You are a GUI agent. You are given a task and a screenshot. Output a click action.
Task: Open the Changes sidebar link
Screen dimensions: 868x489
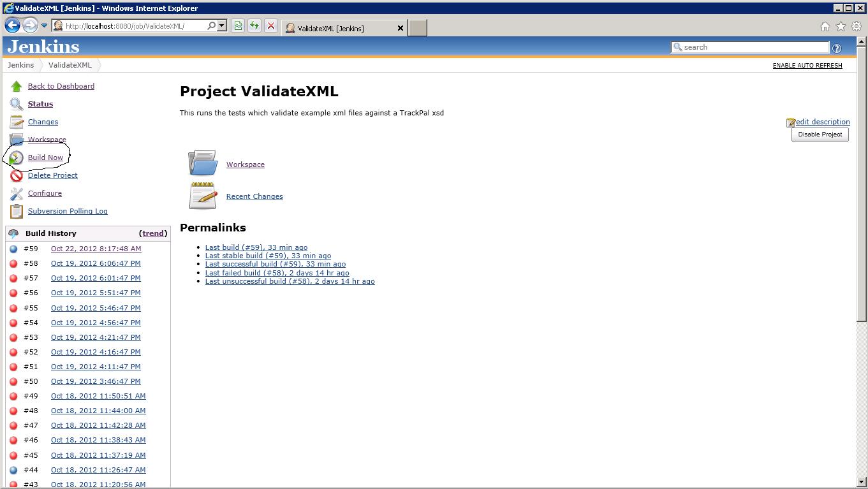[x=43, y=122]
